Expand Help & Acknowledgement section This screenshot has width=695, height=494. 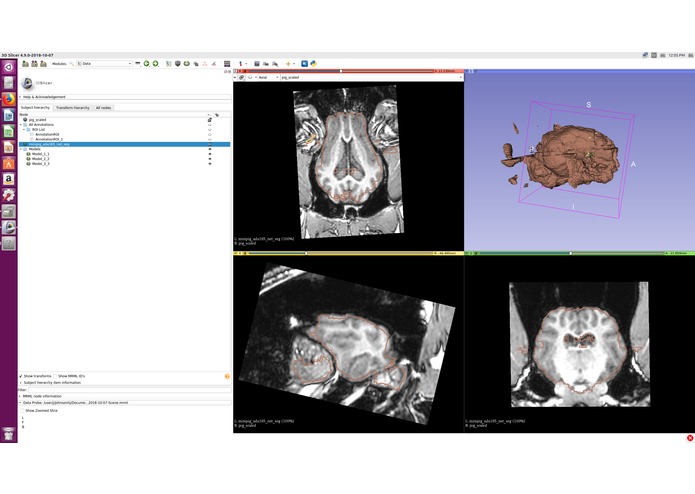coord(125,97)
